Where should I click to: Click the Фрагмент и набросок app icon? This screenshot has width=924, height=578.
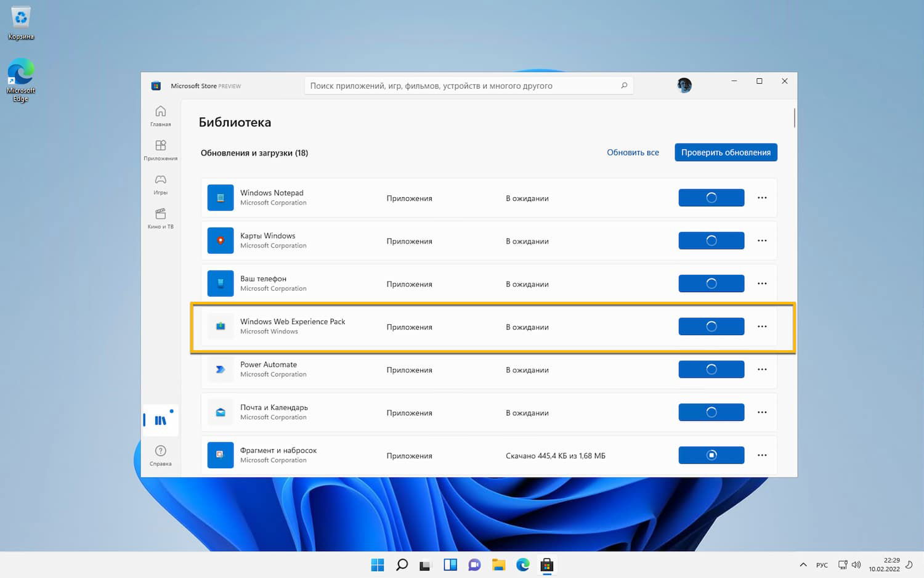tap(221, 455)
